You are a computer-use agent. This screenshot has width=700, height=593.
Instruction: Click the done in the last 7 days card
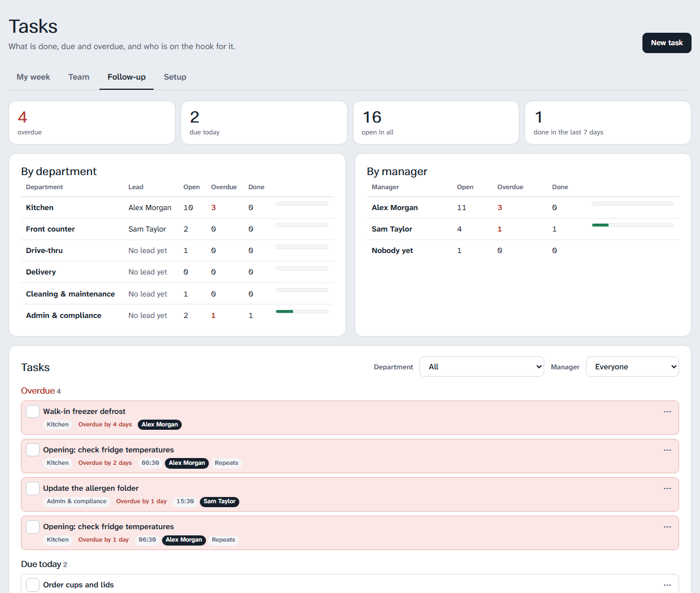pyautogui.click(x=608, y=123)
